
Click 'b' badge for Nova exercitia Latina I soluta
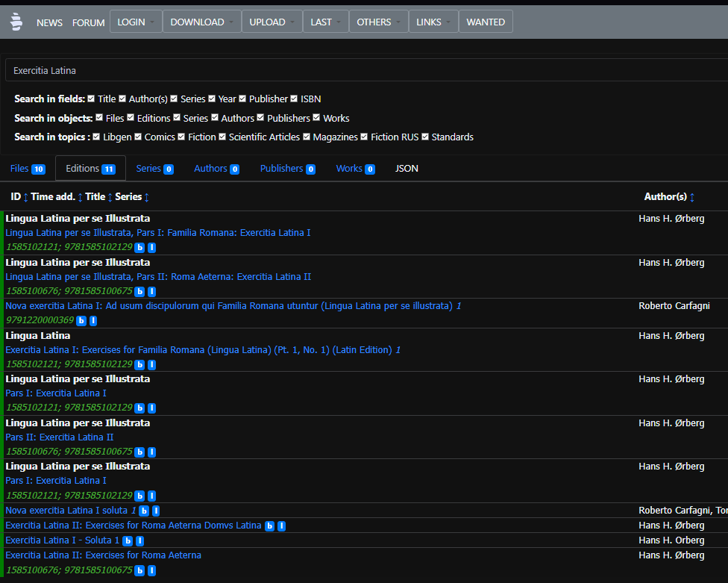145,511
